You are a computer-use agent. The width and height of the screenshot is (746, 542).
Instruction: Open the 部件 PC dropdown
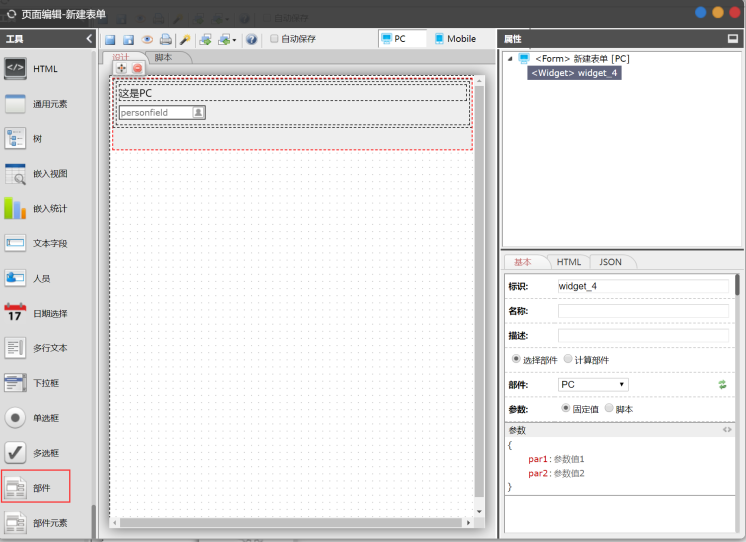(x=593, y=384)
